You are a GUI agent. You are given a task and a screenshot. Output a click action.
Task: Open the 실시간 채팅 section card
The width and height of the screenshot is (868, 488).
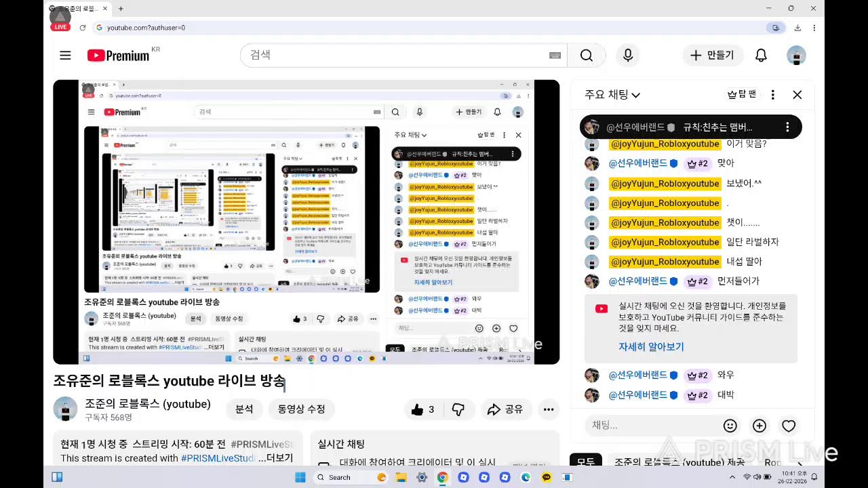(435, 448)
